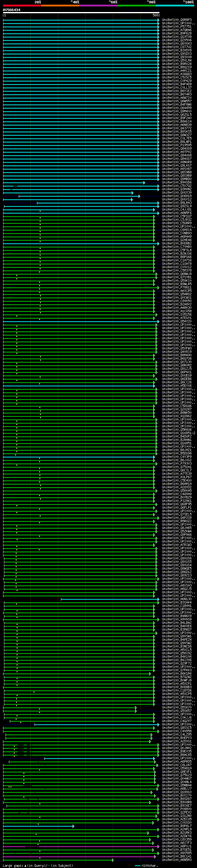Select hit label UniRef100_B4FAD9
This screenshot has width=197, height=868.
point(177,84)
